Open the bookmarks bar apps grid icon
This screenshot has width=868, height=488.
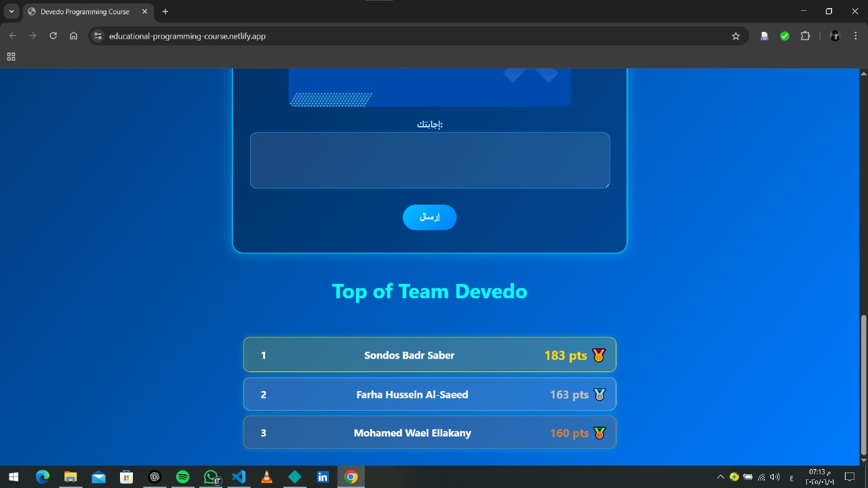point(11,57)
